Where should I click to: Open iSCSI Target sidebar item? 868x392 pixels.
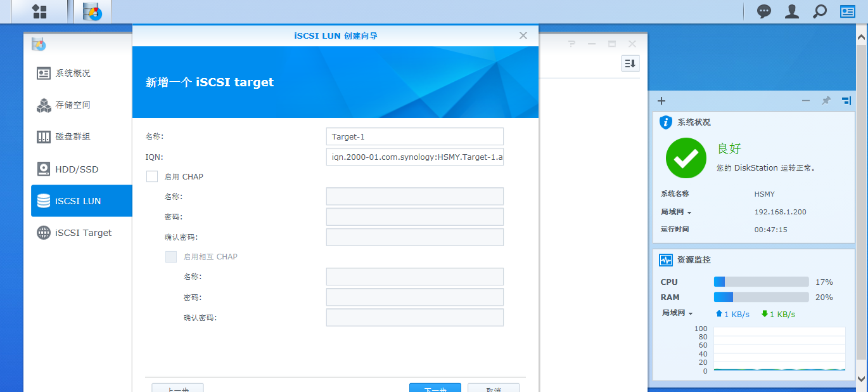tap(83, 233)
